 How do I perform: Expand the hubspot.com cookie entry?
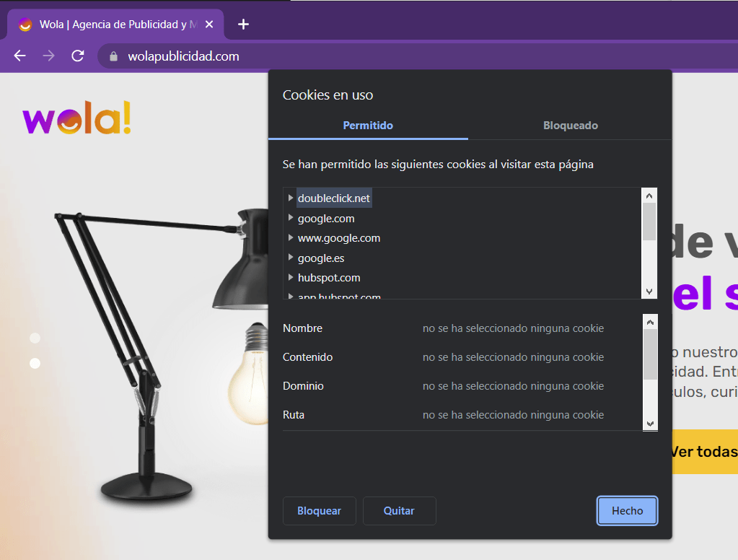(x=291, y=278)
